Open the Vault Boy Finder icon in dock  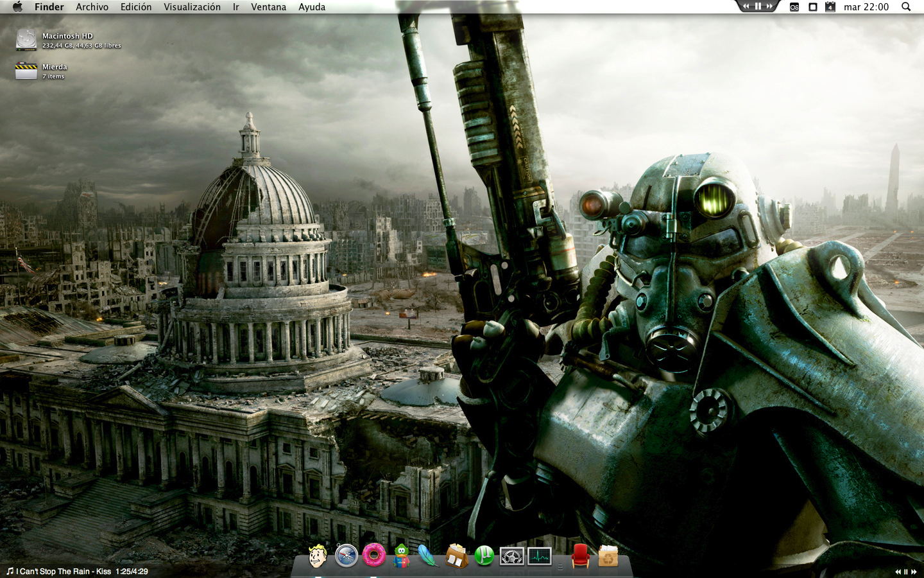318,556
